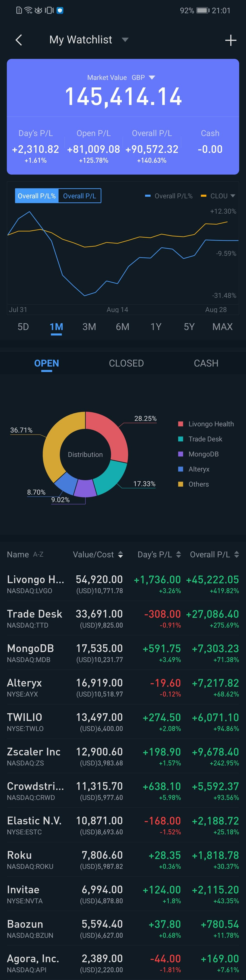Open the Livongo H... NASDAQ:LVGO row

pyautogui.click(x=123, y=584)
